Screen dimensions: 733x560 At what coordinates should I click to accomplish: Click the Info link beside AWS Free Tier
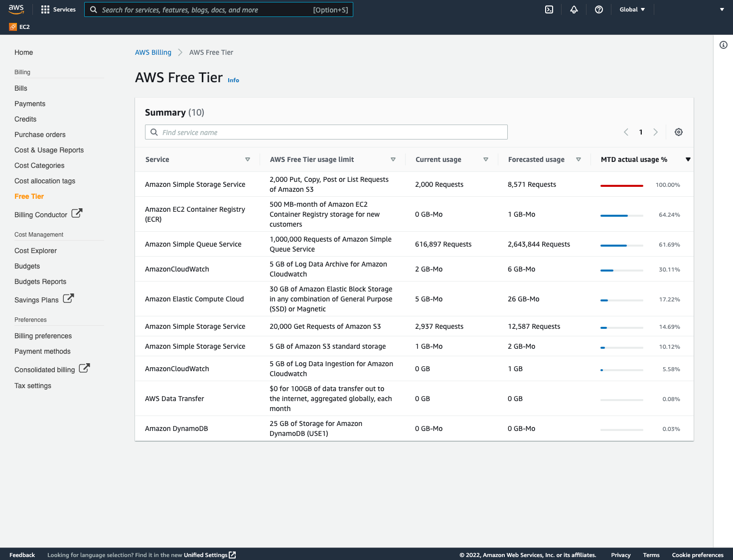(x=233, y=80)
